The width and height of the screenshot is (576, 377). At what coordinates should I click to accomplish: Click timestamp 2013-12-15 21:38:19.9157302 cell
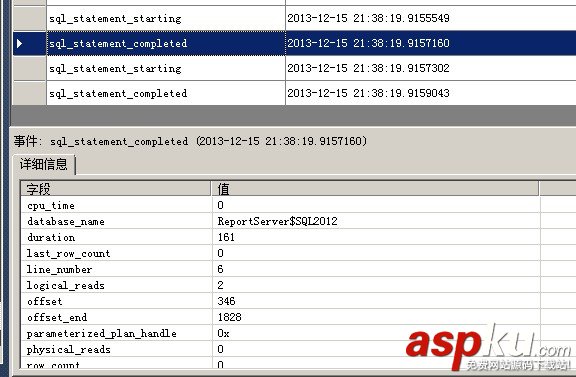(x=368, y=68)
